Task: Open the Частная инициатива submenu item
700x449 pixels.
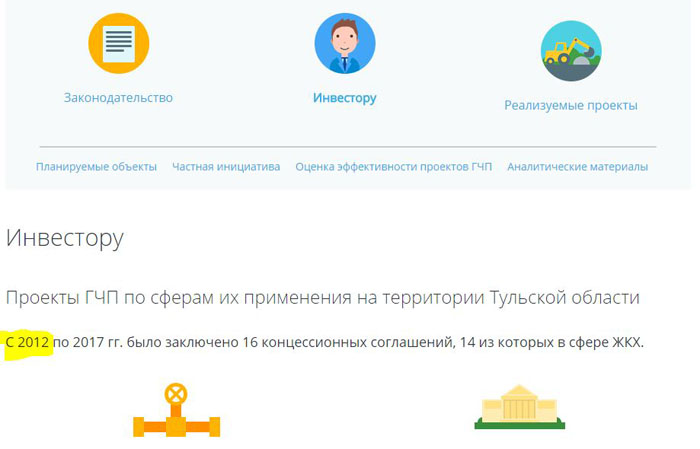Action: (226, 167)
